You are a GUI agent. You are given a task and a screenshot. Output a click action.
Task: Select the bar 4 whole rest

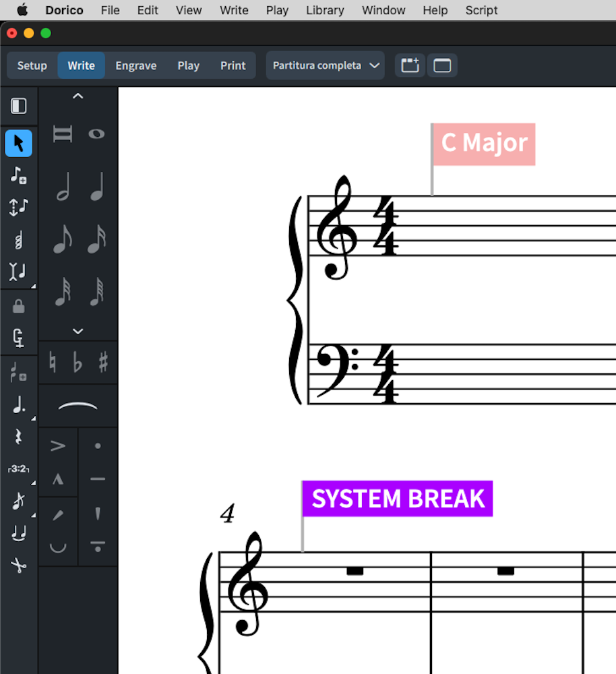click(x=355, y=572)
